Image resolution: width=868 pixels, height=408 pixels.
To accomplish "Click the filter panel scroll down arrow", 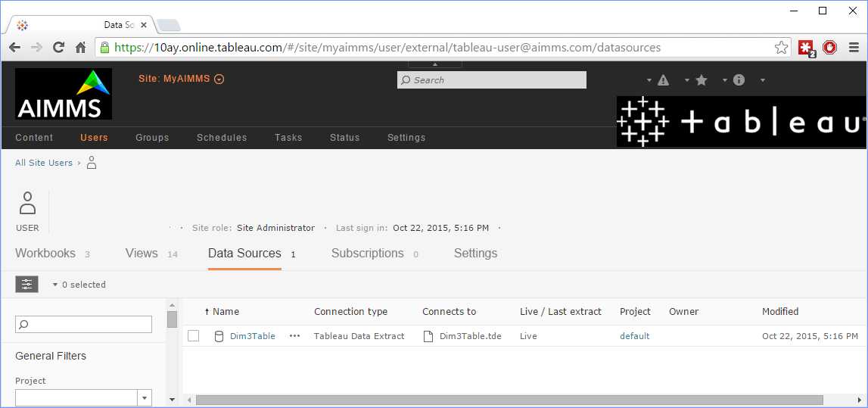I will point(172,400).
